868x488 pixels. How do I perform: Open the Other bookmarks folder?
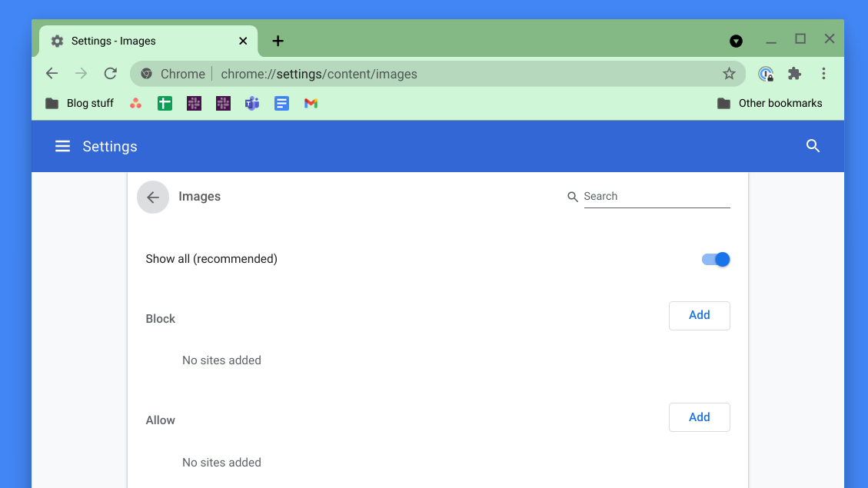pyautogui.click(x=770, y=103)
